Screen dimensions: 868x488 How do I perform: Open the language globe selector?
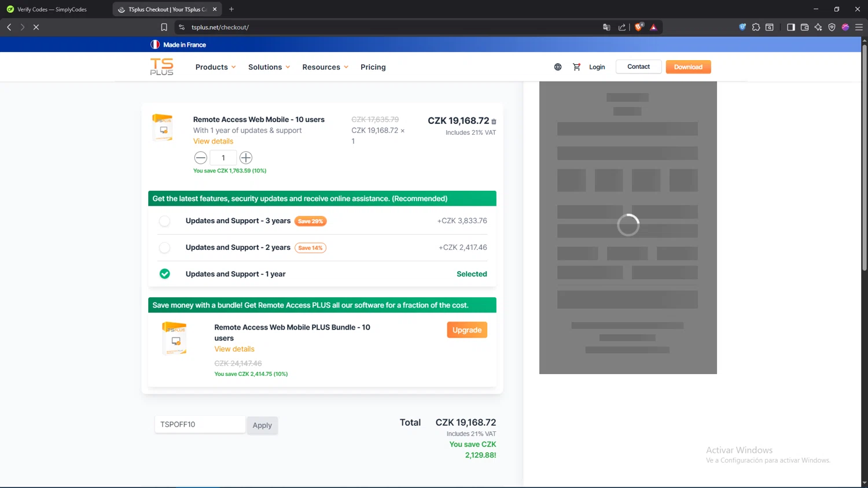558,67
